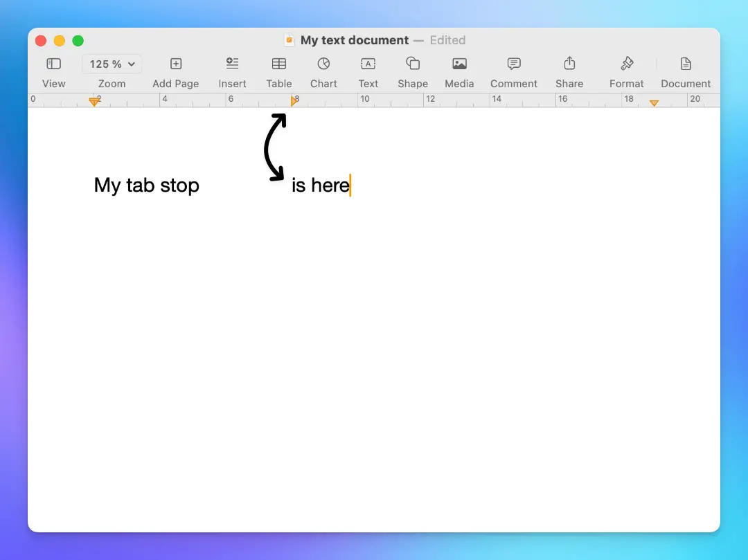The width and height of the screenshot is (748, 560).
Task: Insert a Chart
Action: 323,69
